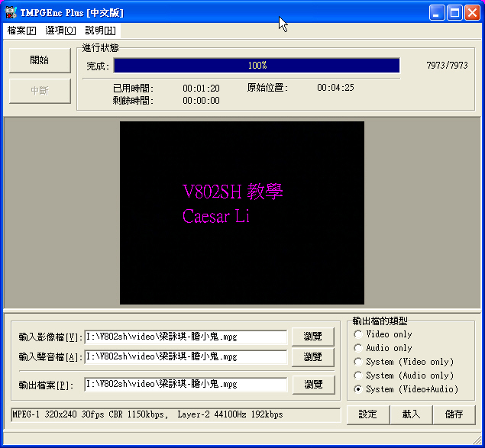Select the Video only output type

point(358,334)
